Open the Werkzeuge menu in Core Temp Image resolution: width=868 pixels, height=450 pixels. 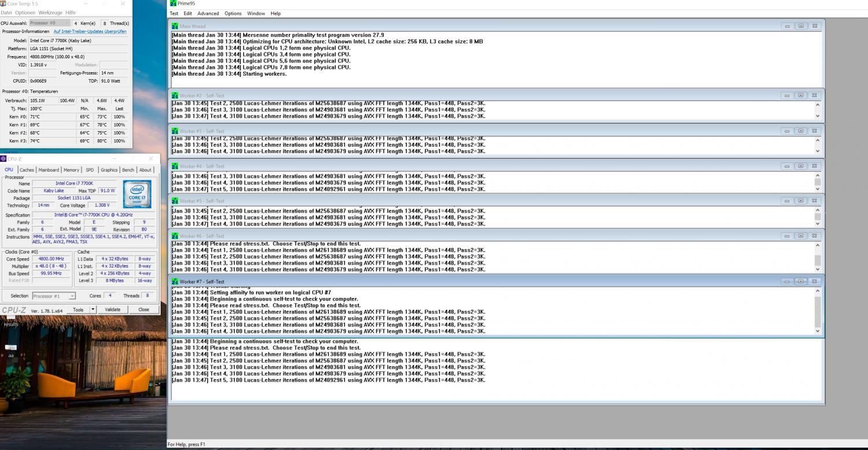coord(50,13)
